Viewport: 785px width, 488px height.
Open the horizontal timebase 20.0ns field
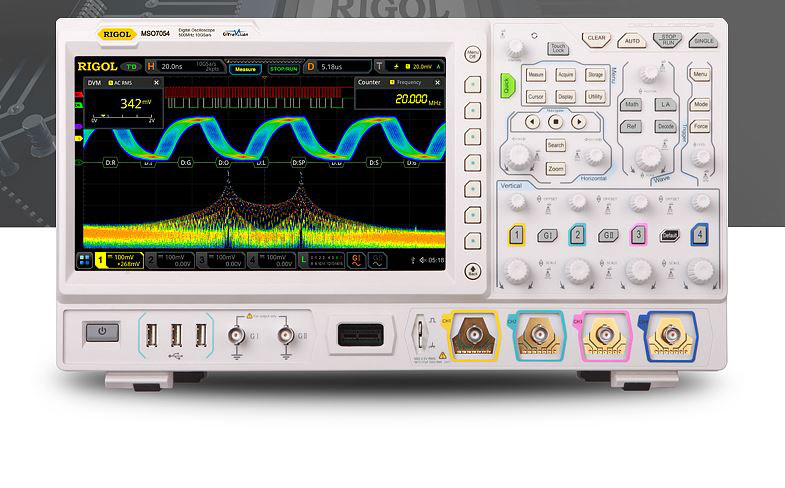(181, 67)
